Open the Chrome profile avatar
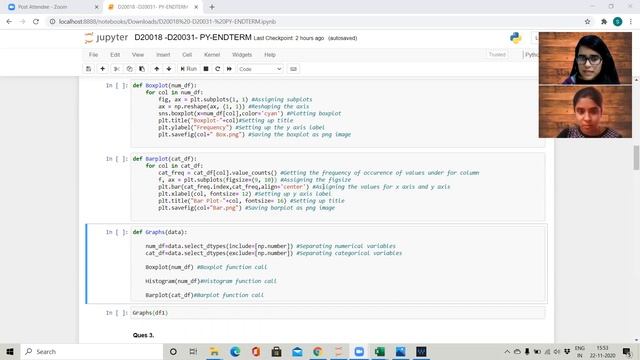The width and height of the screenshot is (640, 360). tap(617, 22)
